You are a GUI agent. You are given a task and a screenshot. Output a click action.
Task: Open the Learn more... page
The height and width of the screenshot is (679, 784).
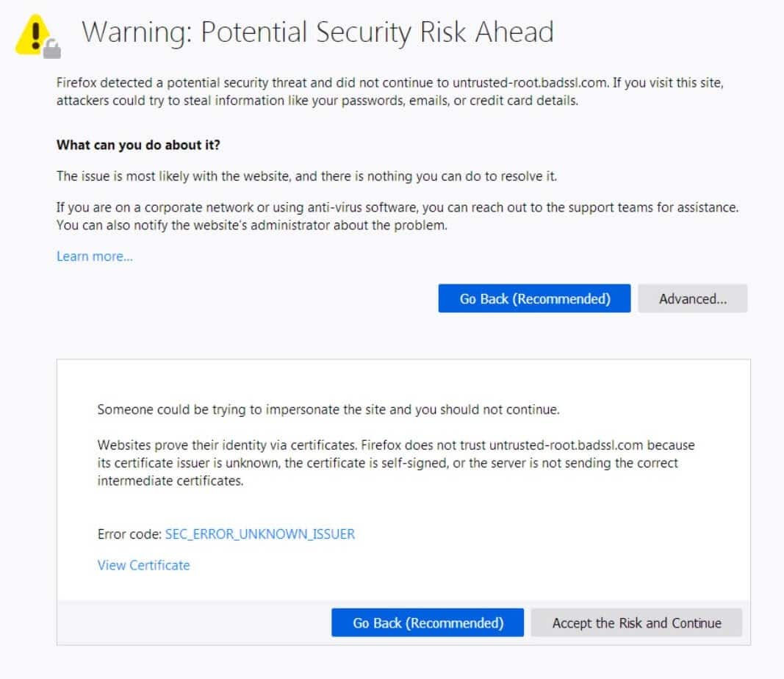(x=94, y=256)
